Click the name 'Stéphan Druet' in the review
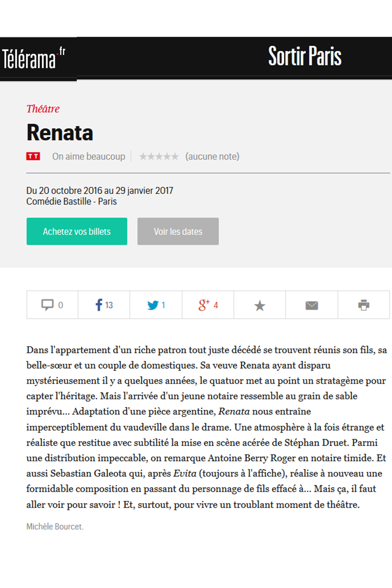Viewport: 392px width, 588px height. (x=316, y=443)
